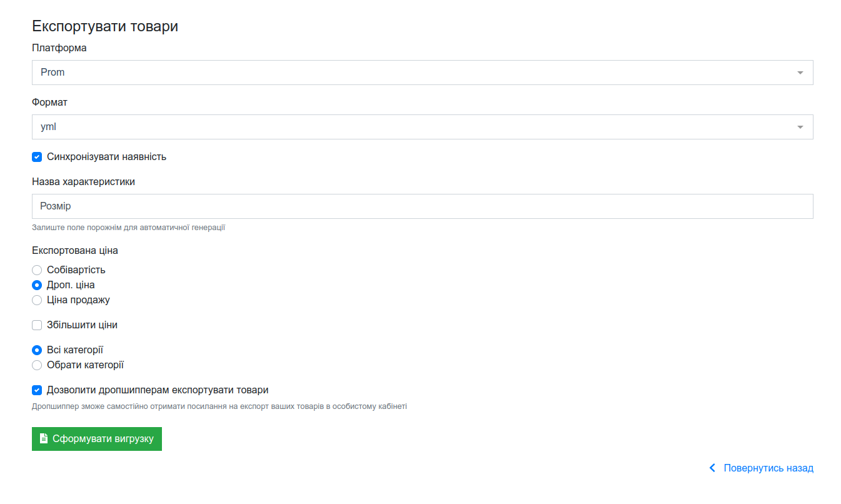The width and height of the screenshot is (841, 504).
Task: Select the Собівартість radio option
Action: [x=37, y=270]
